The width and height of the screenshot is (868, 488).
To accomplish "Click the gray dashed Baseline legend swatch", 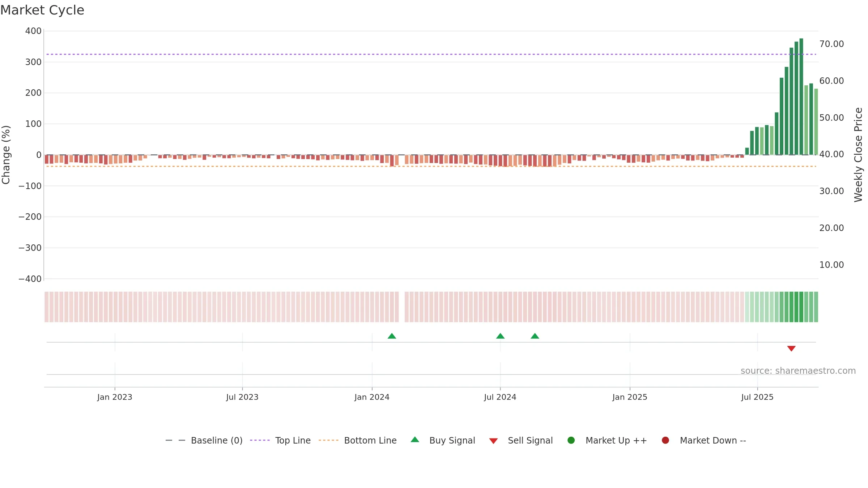I will point(175,440).
